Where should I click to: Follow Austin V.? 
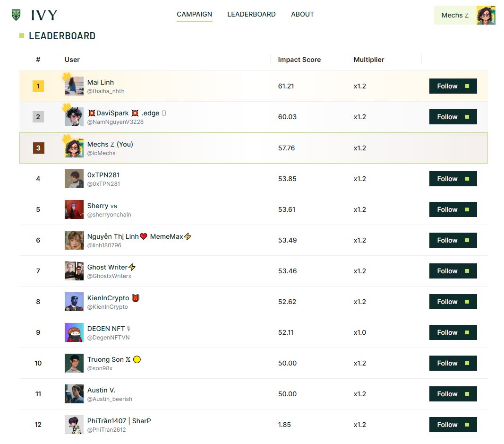[x=453, y=394]
